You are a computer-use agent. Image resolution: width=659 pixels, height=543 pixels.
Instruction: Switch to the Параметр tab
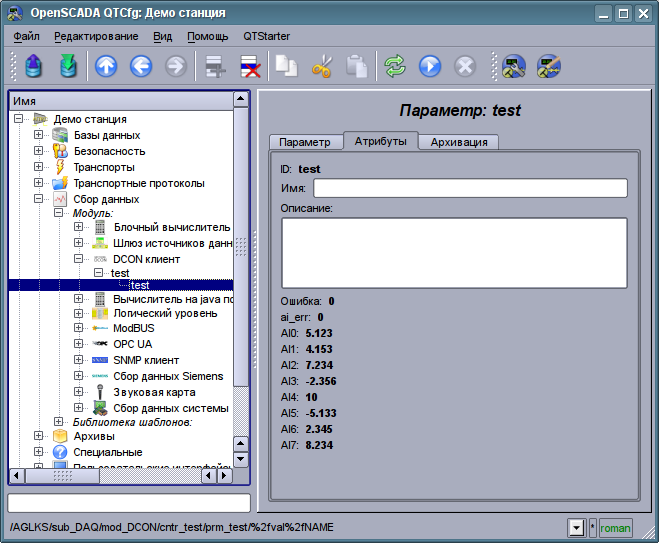[x=305, y=142]
